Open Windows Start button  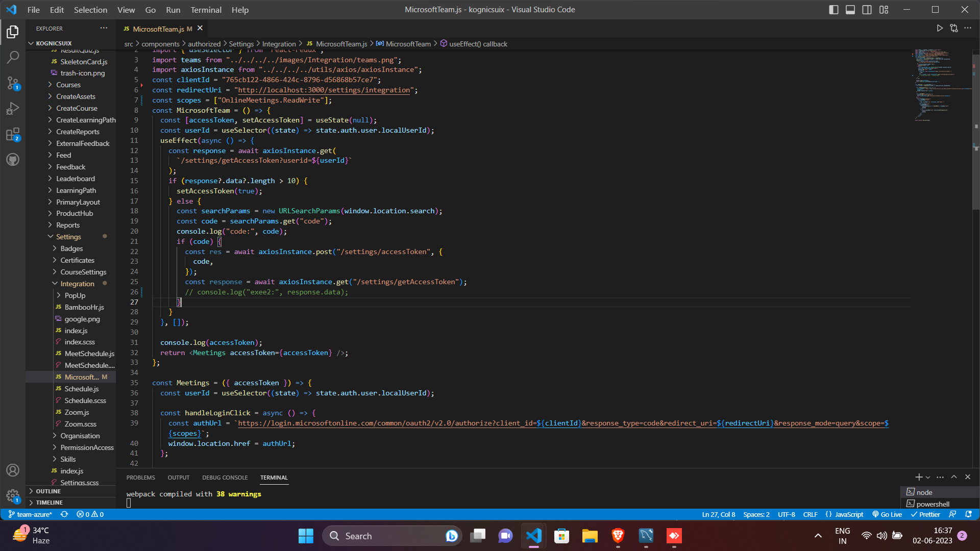(x=306, y=536)
